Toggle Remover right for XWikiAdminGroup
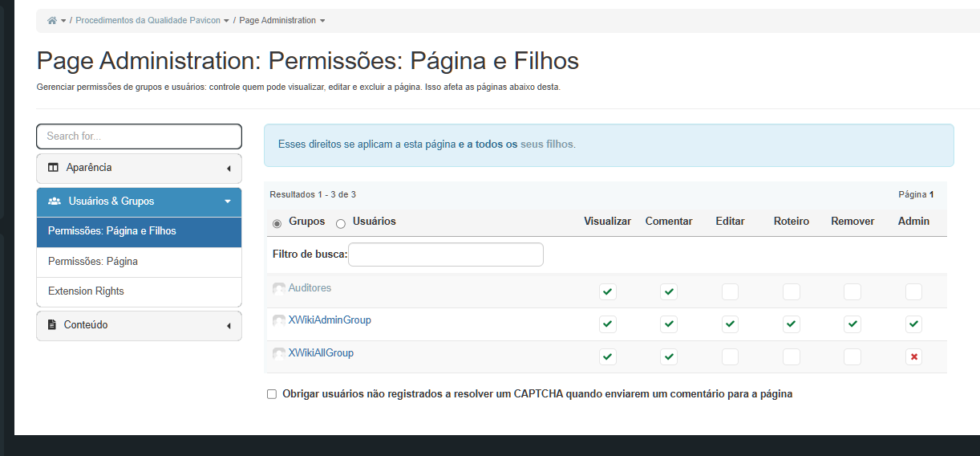Image resolution: width=980 pixels, height=456 pixels. pos(852,324)
